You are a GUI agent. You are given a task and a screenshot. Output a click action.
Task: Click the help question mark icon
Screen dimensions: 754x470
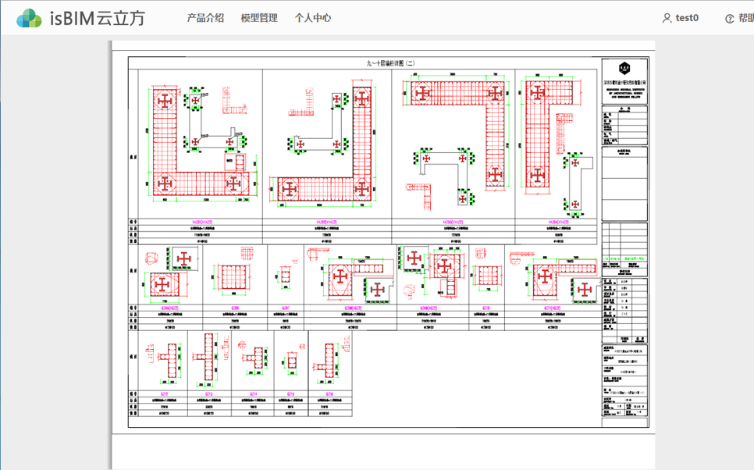[x=729, y=18]
